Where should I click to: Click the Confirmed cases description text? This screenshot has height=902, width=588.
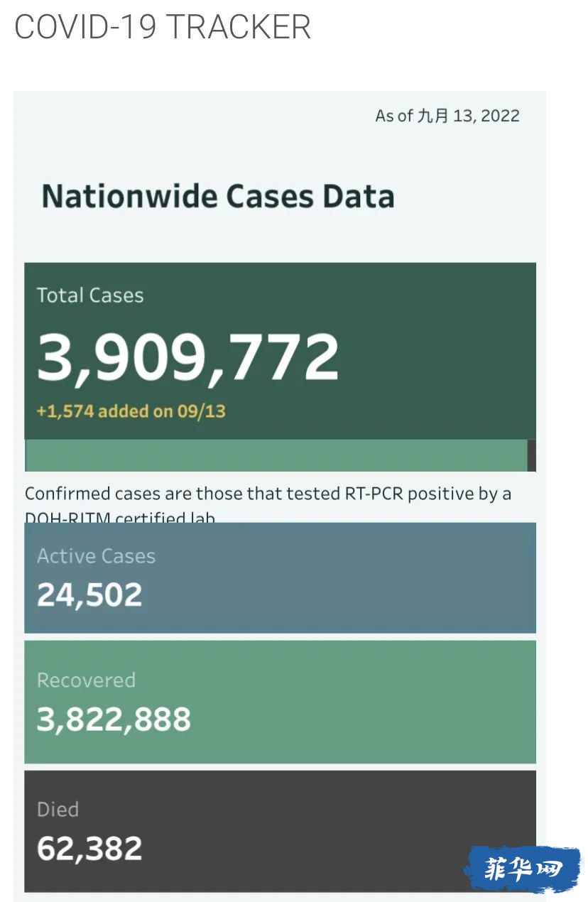(x=268, y=504)
